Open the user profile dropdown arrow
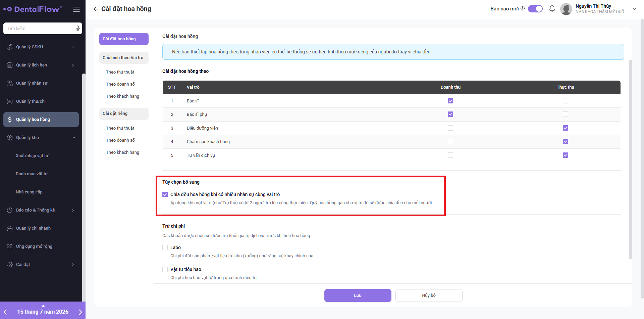This screenshot has width=644, height=319. [634, 9]
